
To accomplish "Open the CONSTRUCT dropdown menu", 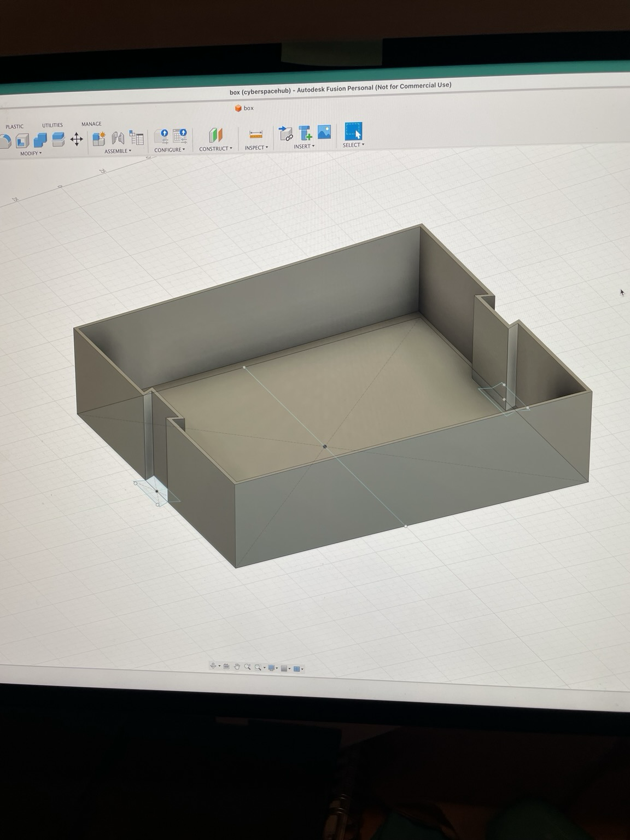I will pyautogui.click(x=215, y=149).
